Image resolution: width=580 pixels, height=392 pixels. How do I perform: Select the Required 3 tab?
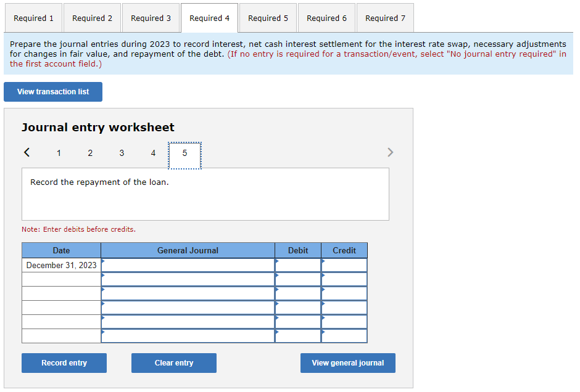click(x=151, y=18)
